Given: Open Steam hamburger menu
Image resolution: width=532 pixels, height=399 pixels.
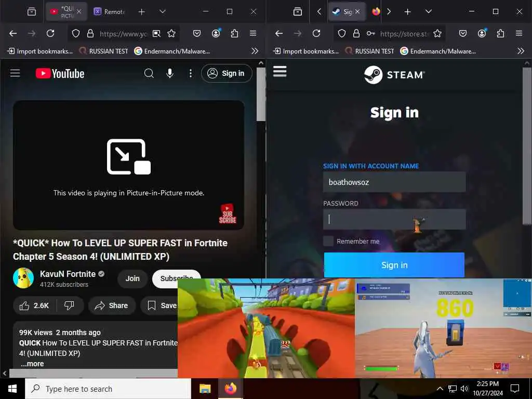Looking at the screenshot, I should click(x=280, y=72).
